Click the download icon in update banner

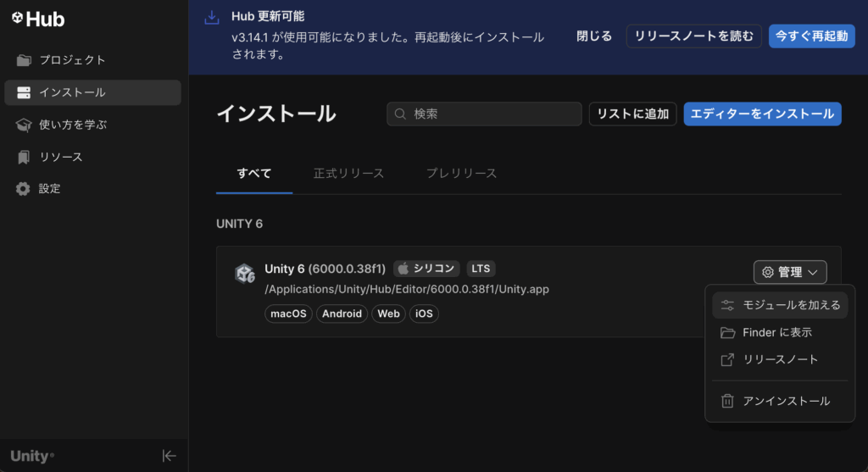[x=212, y=19]
